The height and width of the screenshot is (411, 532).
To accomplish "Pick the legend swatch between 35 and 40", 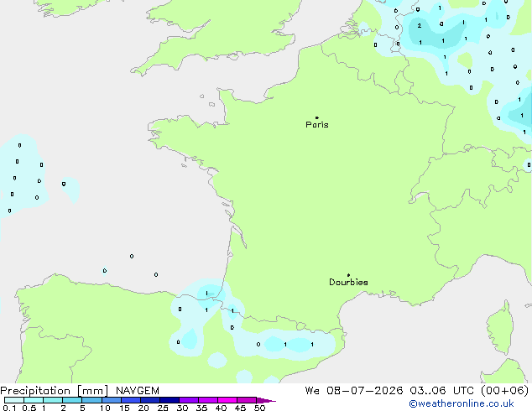I will pyautogui.click(x=208, y=400).
